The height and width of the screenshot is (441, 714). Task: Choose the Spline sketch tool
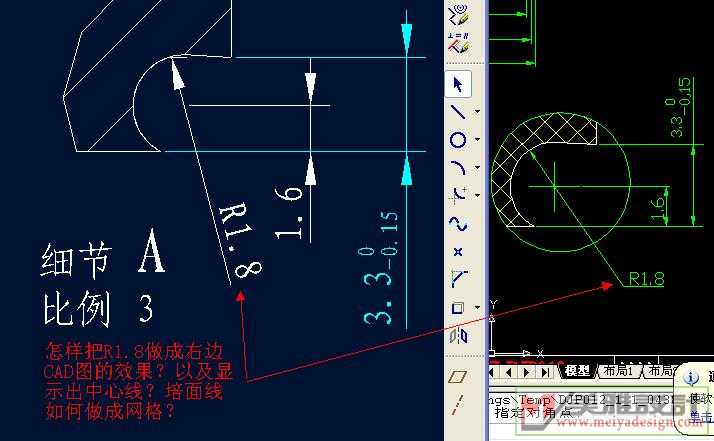[x=458, y=224]
